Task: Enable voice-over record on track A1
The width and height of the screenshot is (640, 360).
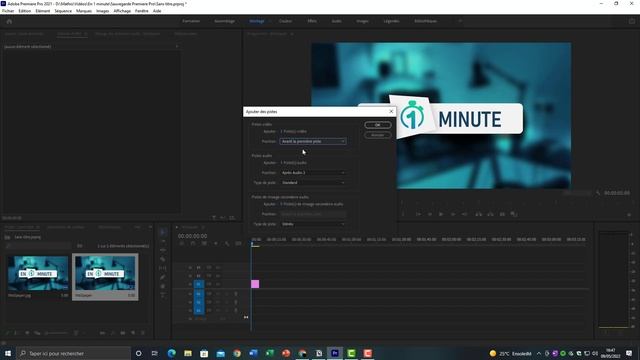Action: pos(236,294)
